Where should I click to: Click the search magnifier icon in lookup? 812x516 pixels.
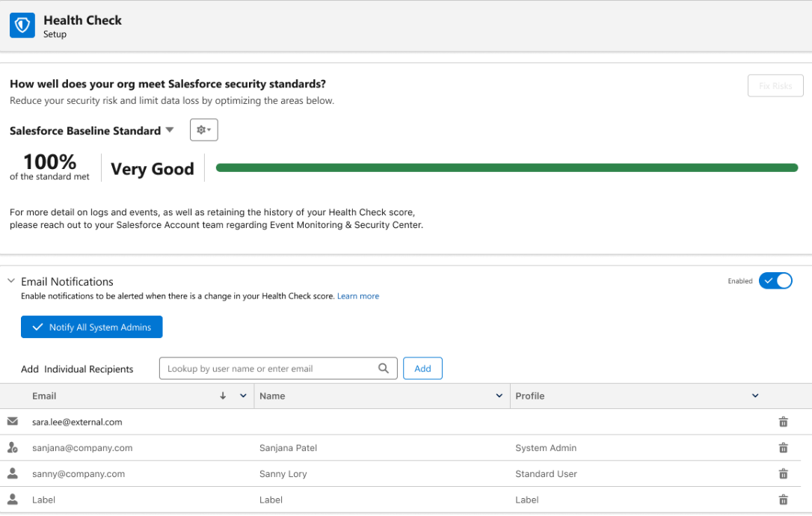point(384,369)
